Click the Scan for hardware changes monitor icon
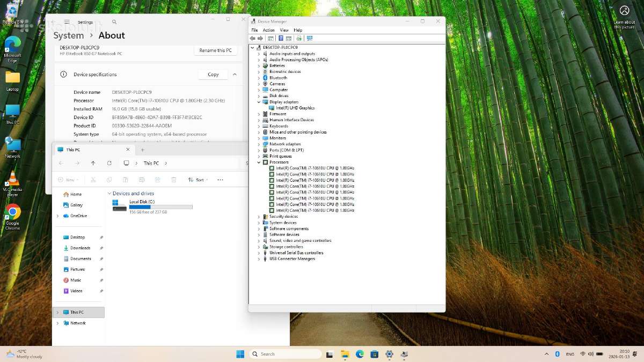 tap(310, 38)
